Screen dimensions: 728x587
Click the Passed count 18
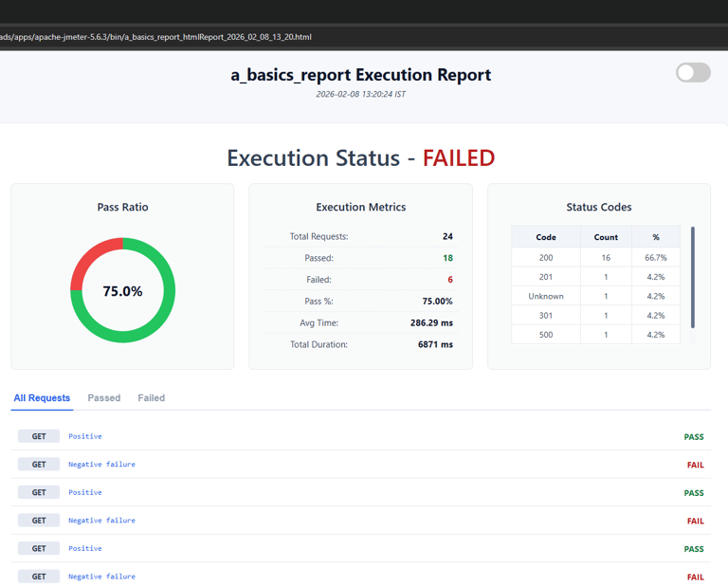pos(447,258)
